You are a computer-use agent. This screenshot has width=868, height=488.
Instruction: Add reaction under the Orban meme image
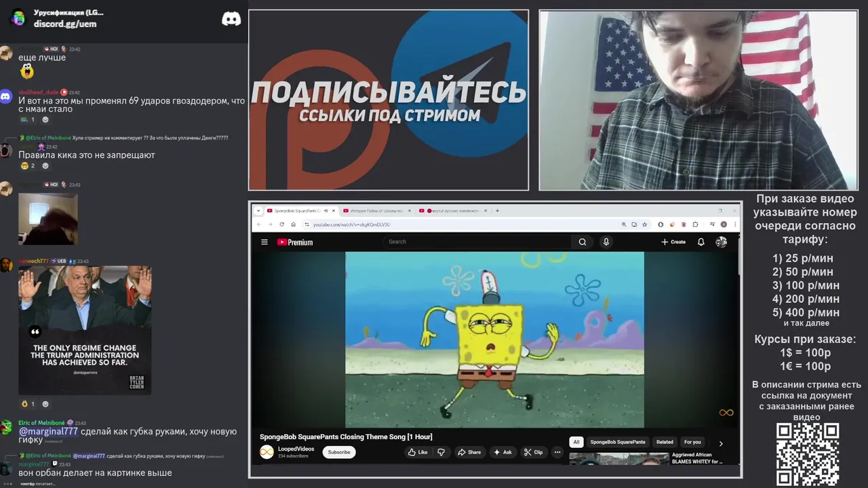coord(45,404)
